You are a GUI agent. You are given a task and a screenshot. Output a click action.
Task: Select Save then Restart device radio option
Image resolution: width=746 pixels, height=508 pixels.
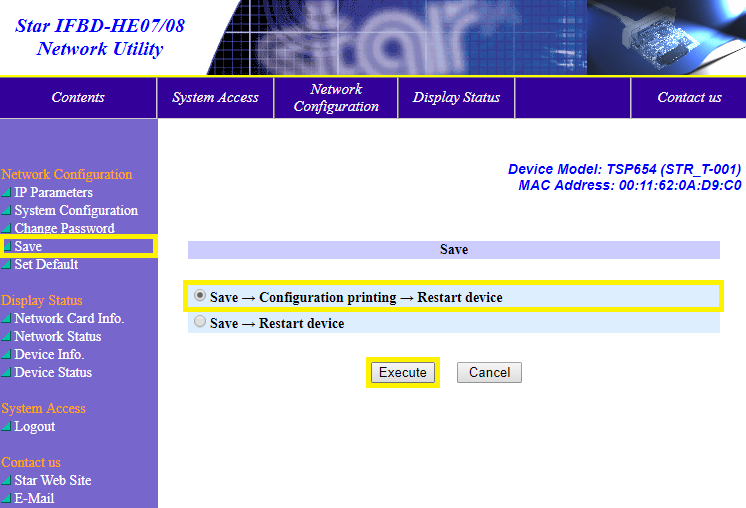pos(200,322)
